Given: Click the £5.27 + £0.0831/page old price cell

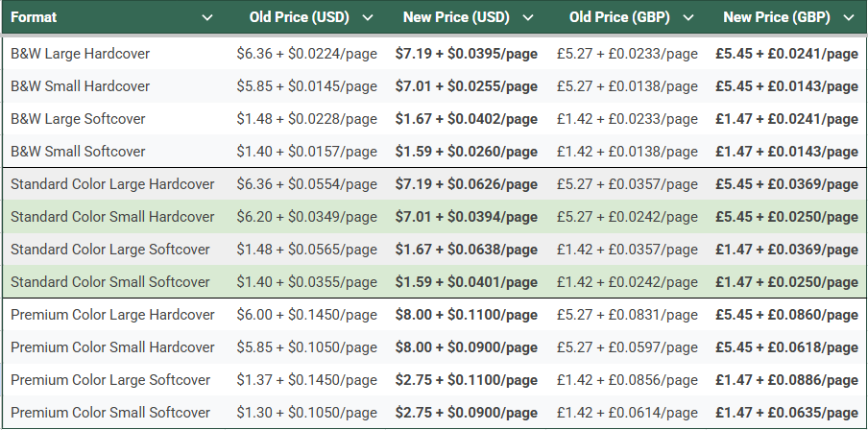Looking at the screenshot, I should point(627,315).
